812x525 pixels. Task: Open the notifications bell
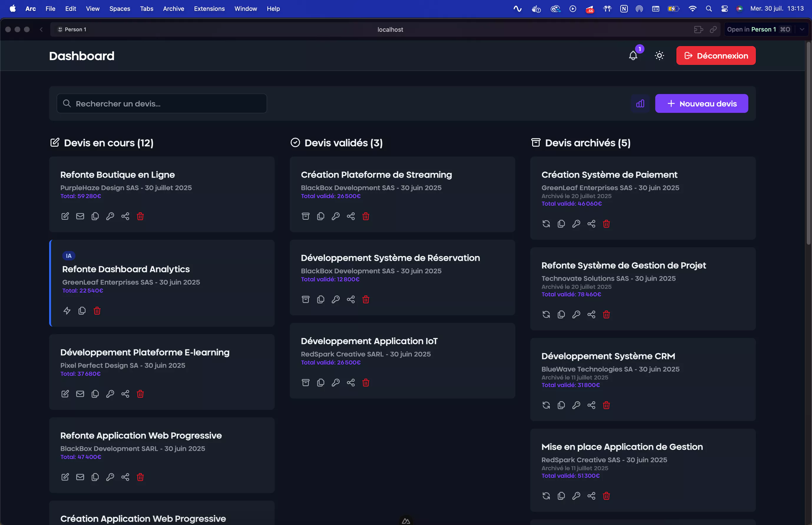[x=633, y=56]
